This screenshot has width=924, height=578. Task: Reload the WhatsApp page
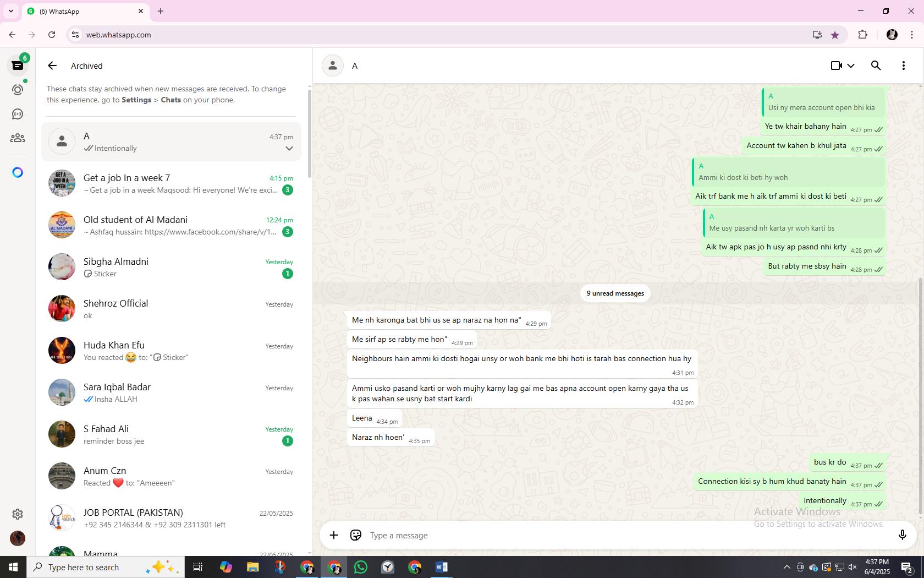52,35
